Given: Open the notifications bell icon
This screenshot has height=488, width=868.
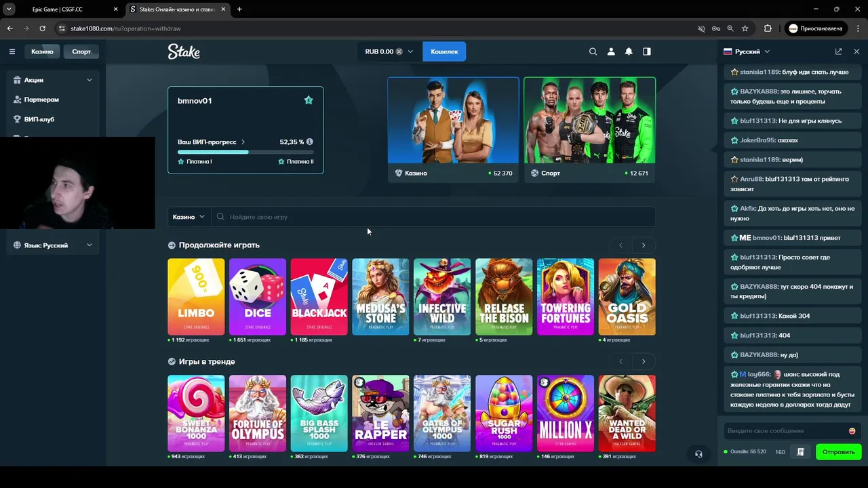Looking at the screenshot, I should (629, 52).
